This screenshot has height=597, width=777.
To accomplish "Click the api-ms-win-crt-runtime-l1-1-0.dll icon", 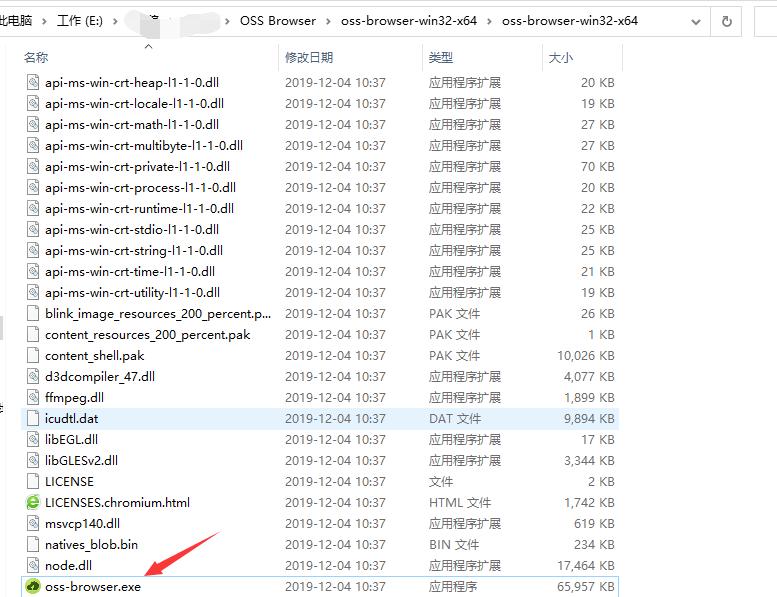I will (x=33, y=209).
